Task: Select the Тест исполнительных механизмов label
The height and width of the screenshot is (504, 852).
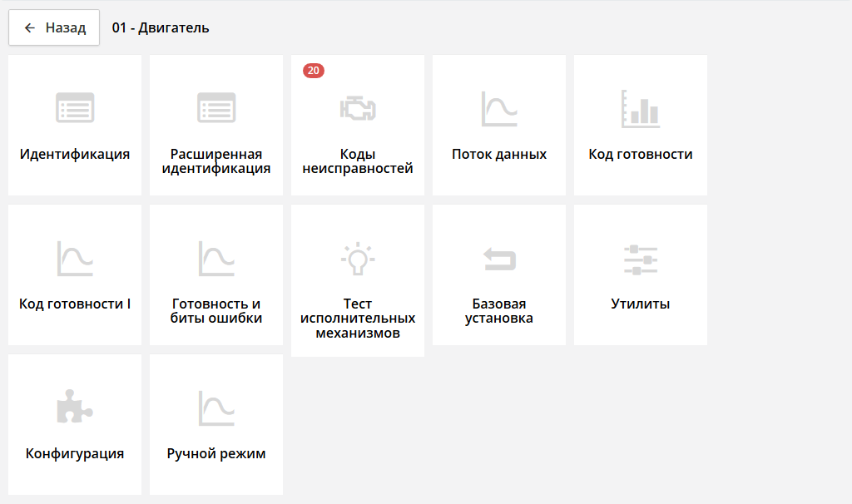Action: pos(358,319)
